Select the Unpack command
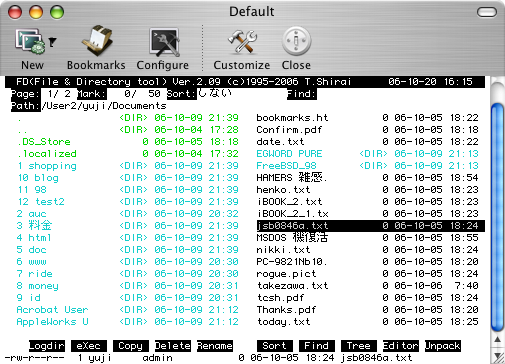 (x=443, y=346)
